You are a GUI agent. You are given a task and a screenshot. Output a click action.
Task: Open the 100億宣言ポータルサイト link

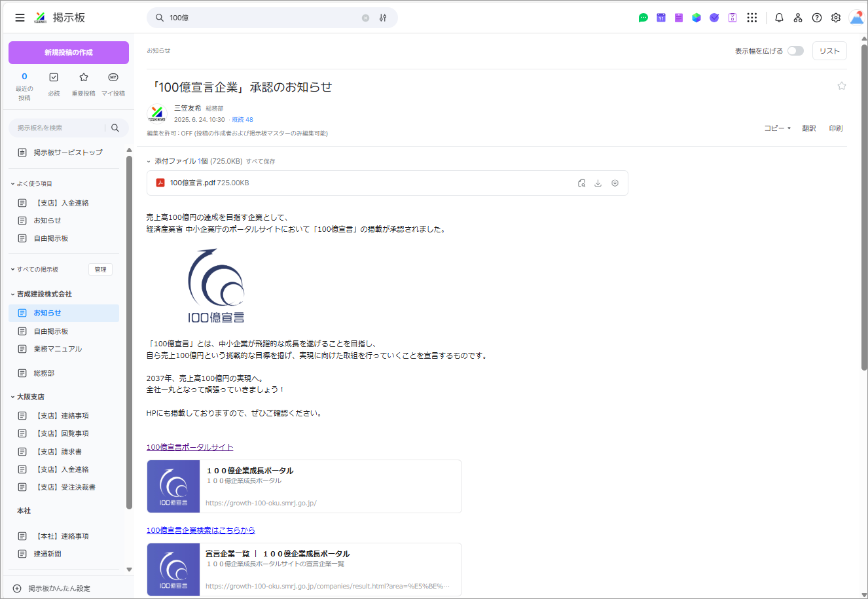190,447
